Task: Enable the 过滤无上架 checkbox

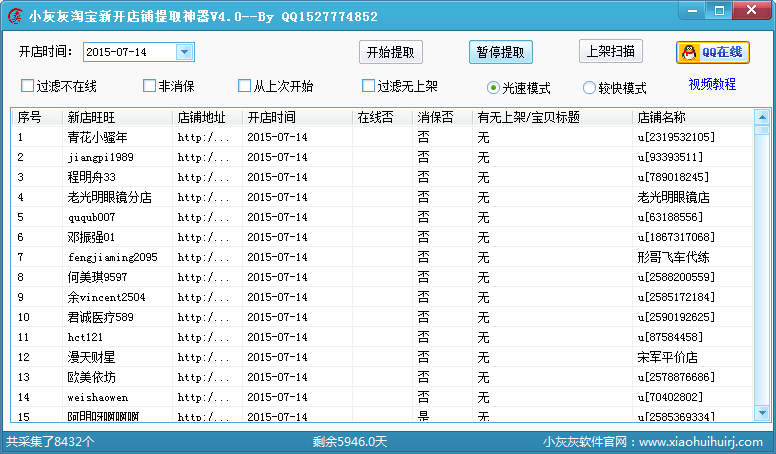Action: click(x=369, y=86)
